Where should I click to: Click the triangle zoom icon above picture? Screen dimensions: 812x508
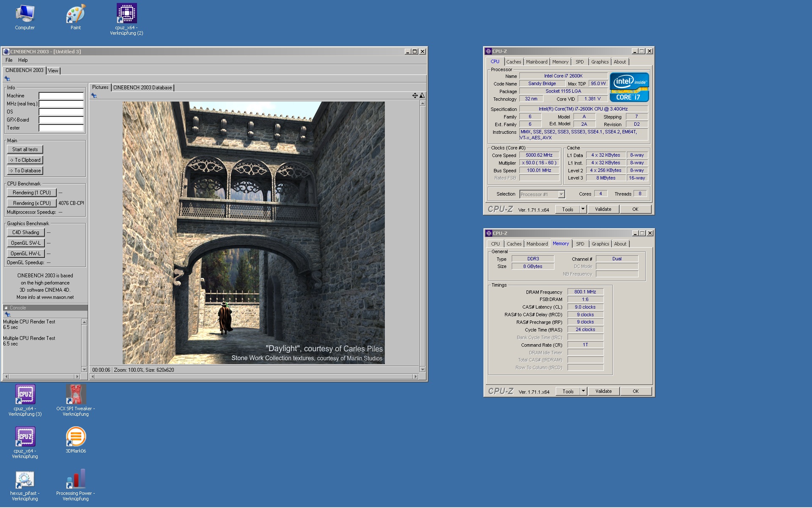point(422,96)
